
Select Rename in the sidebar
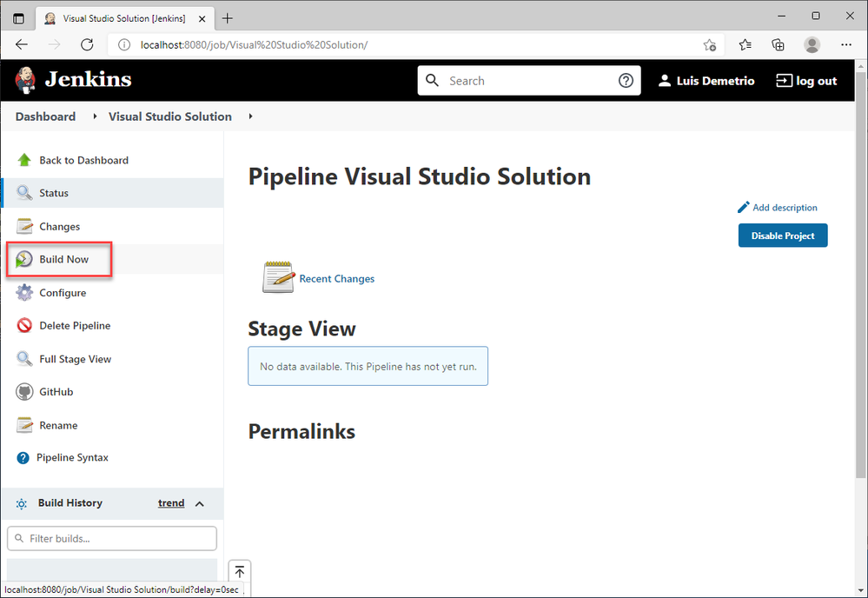(x=112, y=425)
